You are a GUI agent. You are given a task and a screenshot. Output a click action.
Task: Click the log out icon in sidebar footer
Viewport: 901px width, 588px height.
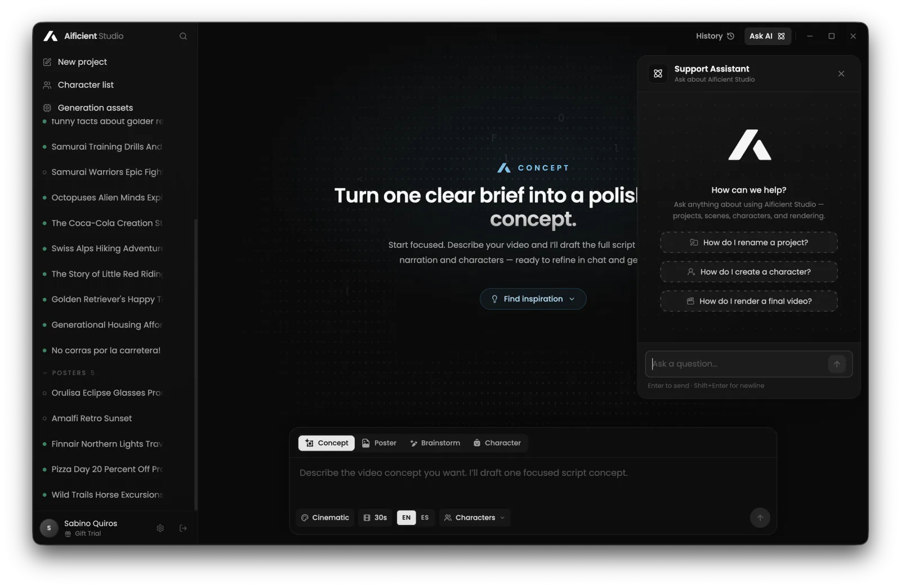pos(183,528)
